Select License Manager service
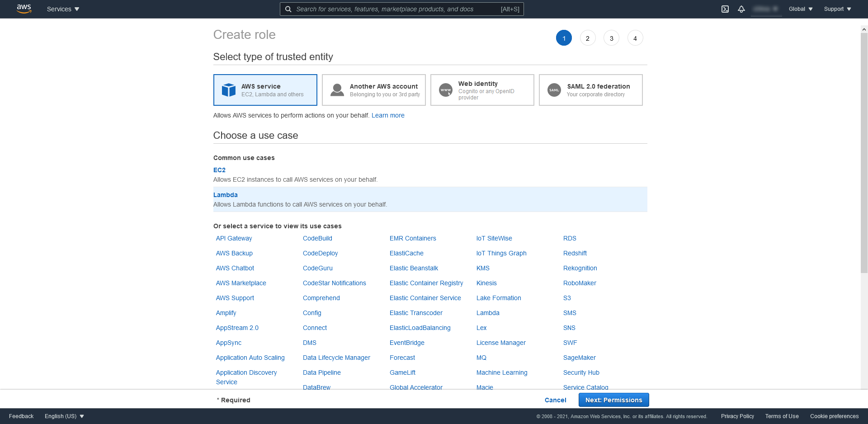The height and width of the screenshot is (424, 868). click(501, 343)
